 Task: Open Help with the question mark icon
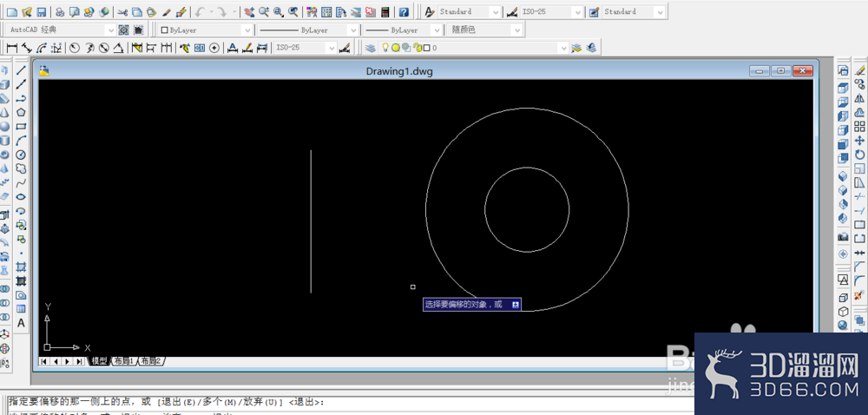click(x=404, y=11)
